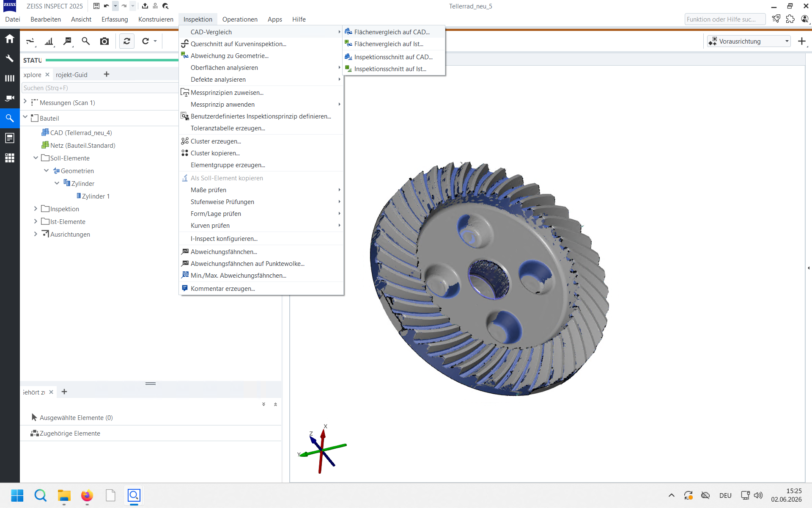
Task: Click the search magnifier toolbar icon
Action: 86,41
